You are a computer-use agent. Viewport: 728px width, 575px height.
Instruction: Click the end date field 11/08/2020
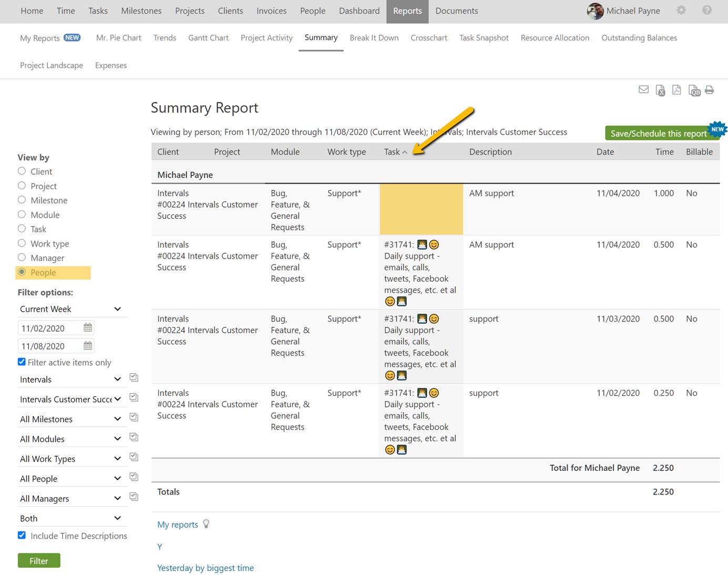click(x=50, y=346)
